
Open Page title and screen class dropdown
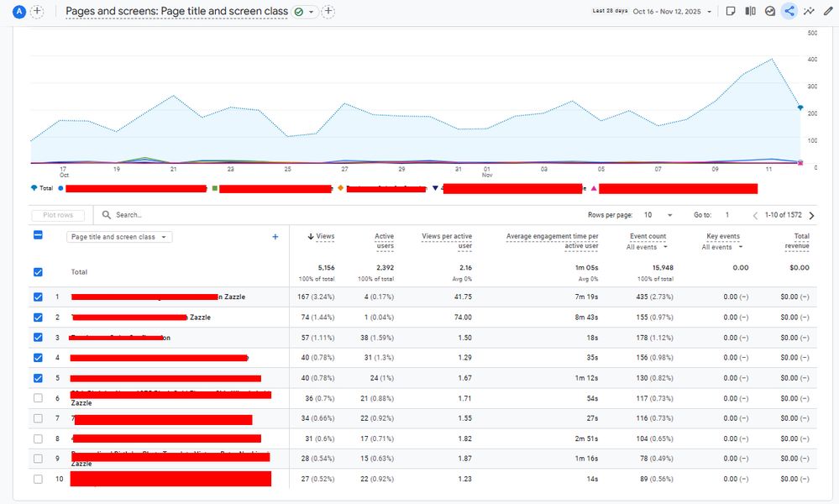point(118,238)
